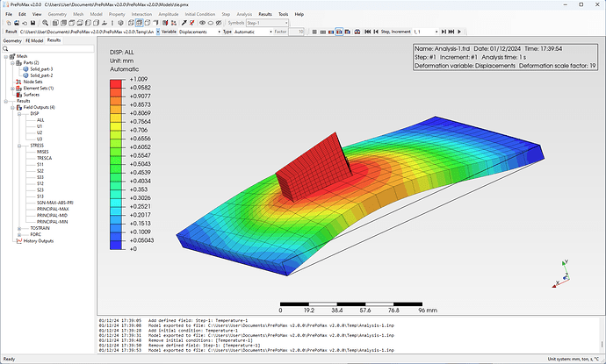This screenshot has width=606, height=364.
Task: Click the red top color of legend
Action: pos(116,84)
